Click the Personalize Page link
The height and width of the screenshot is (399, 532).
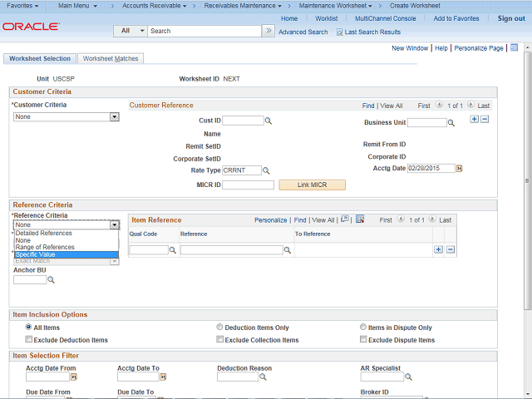point(477,48)
